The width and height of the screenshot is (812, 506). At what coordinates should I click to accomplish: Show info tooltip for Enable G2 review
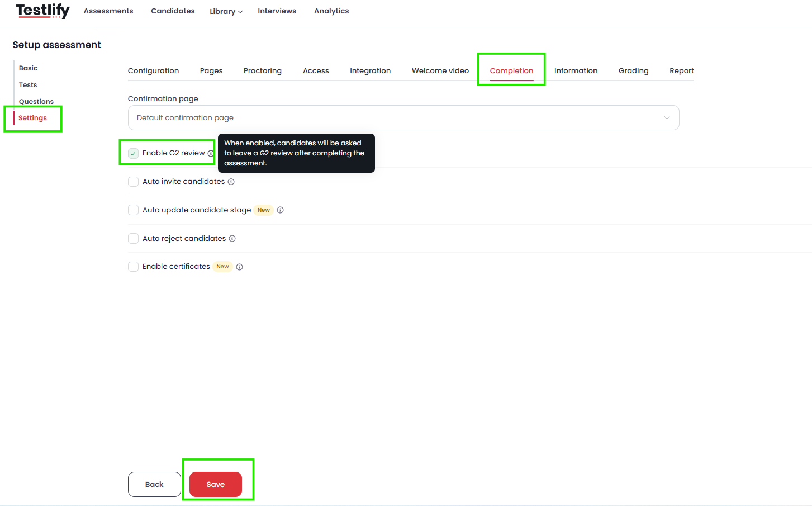point(211,153)
